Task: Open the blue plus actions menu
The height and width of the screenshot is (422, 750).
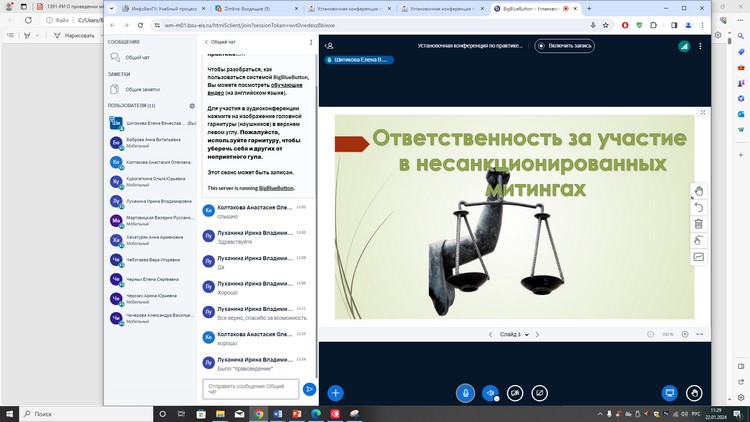Action: click(336, 393)
